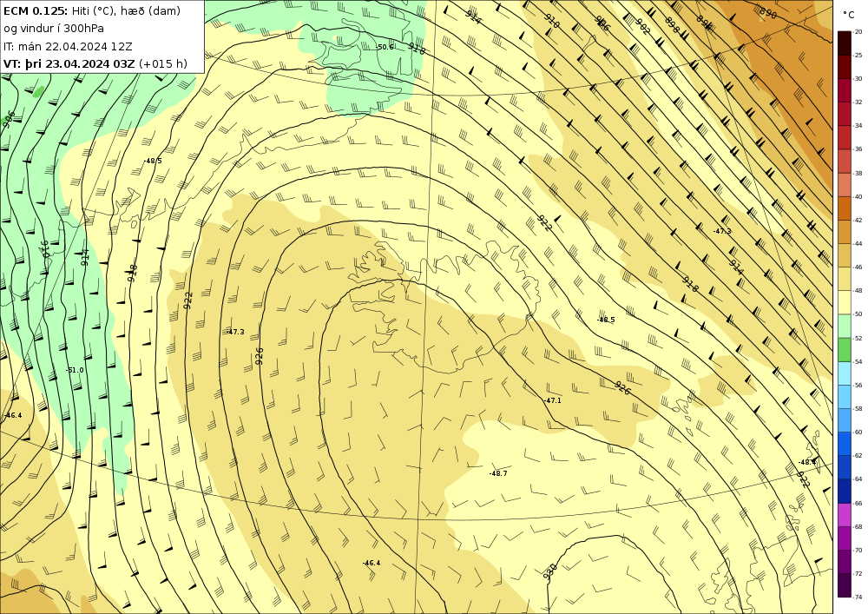868x614 pixels.
Task: Click the 'VT: þri 23.04.2024 03Z' valid time
Action: pos(69,63)
